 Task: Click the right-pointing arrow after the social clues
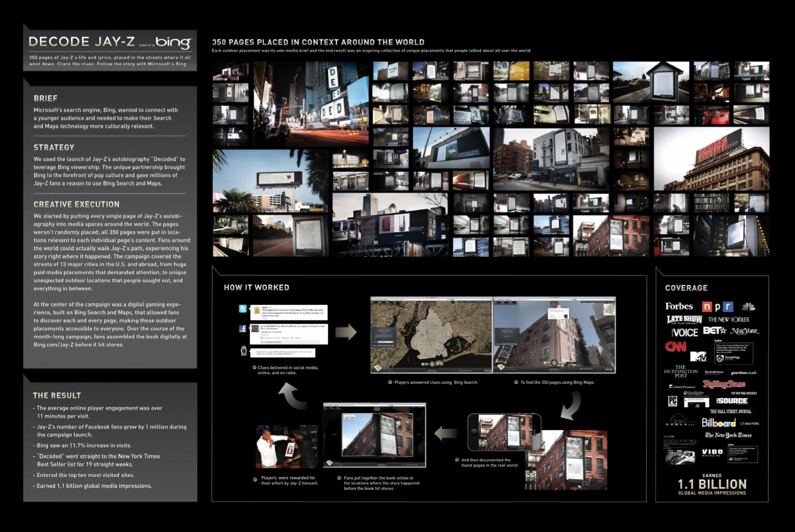click(346, 332)
